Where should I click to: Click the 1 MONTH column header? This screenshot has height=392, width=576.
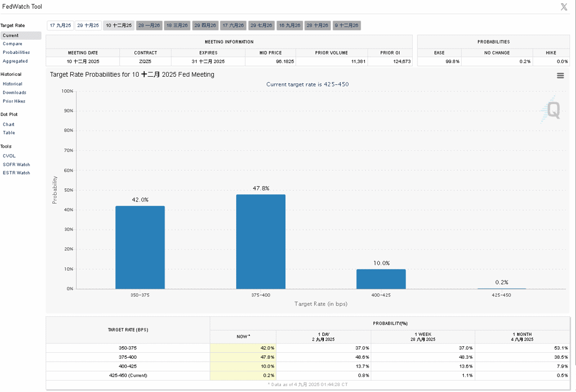[x=522, y=337]
